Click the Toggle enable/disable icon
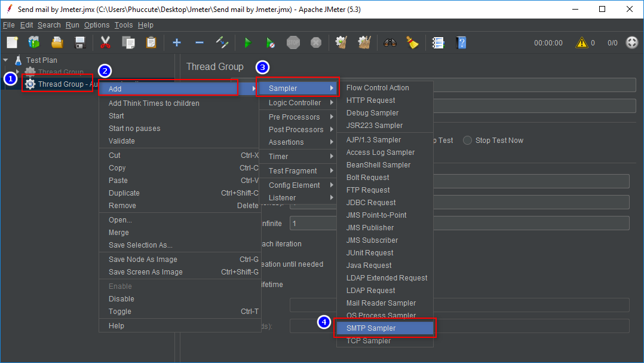Screen dimensions: 644x363 pyautogui.click(x=222, y=42)
